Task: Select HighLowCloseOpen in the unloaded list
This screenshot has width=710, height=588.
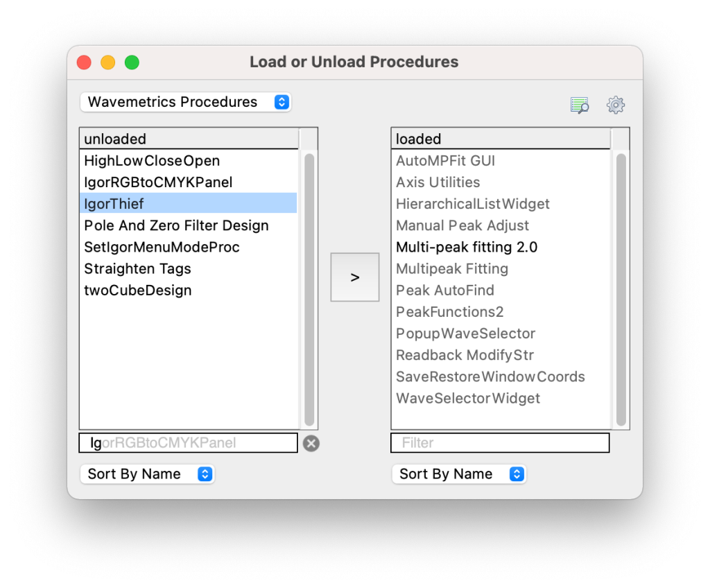Action: coord(189,160)
